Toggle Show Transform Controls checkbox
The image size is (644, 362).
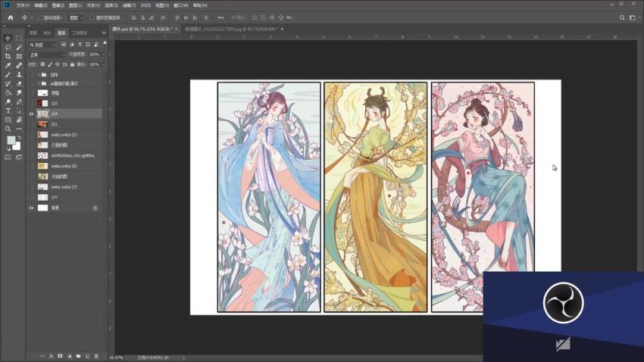92,17
